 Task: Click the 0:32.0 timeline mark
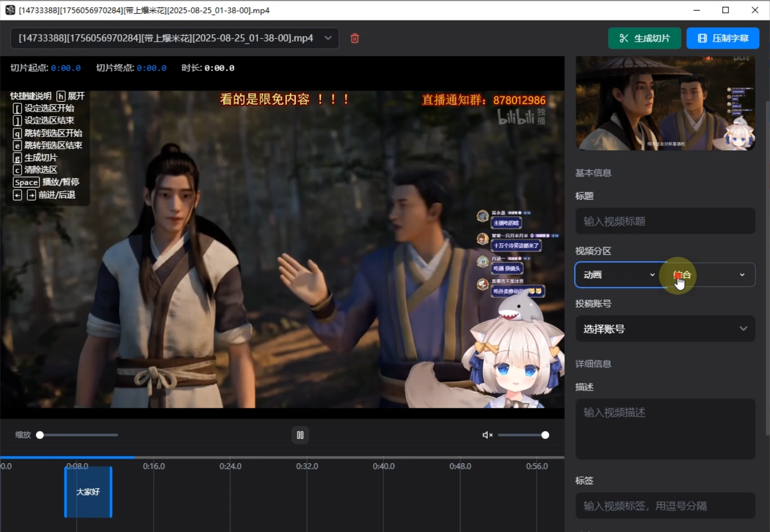[307, 466]
